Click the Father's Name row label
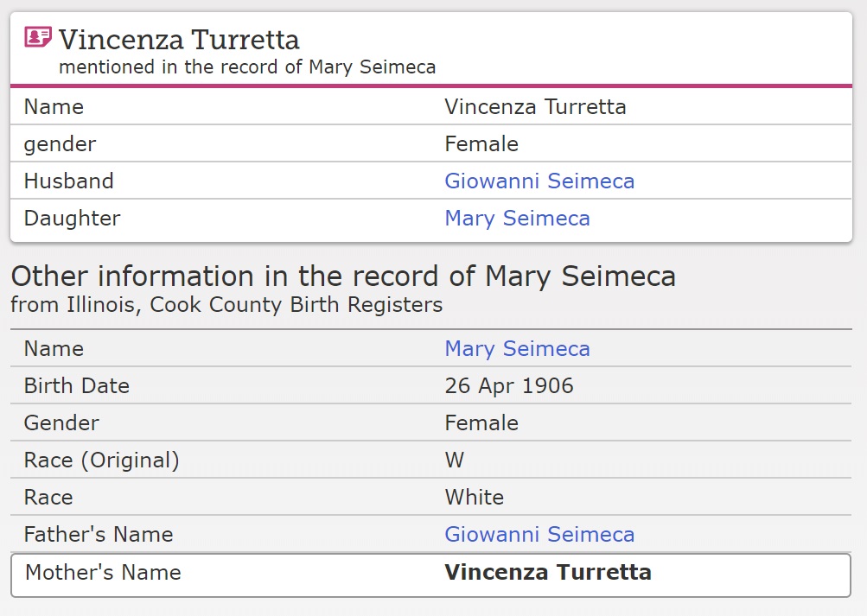Viewport: 867px width, 616px height. (99, 535)
